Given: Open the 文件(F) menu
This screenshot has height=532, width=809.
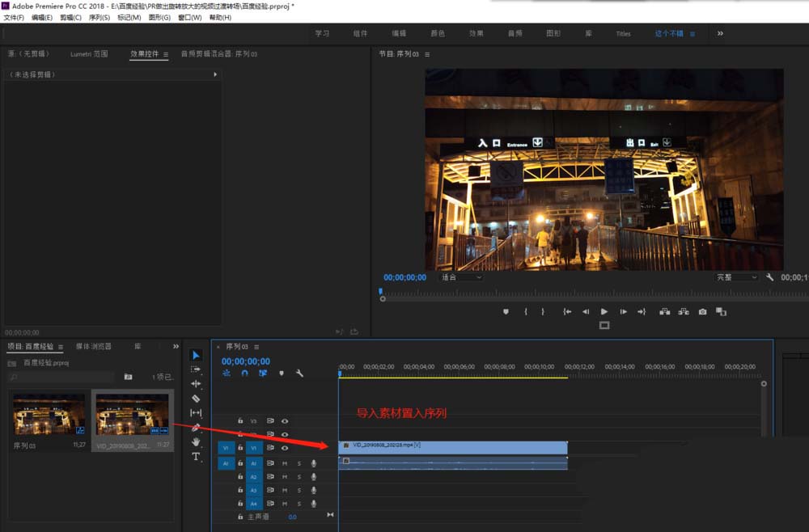Looking at the screenshot, I should click(13, 17).
